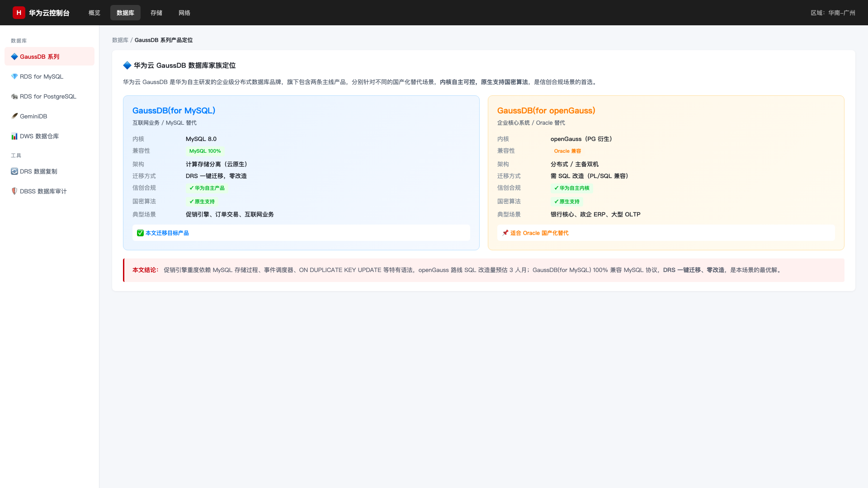Click the MySQL 8.0 kernel value
Image resolution: width=868 pixels, height=488 pixels.
201,139
